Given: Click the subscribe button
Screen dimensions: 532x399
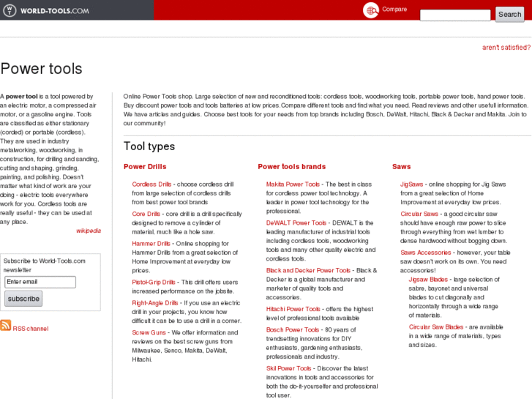Looking at the screenshot, I should [23, 299].
